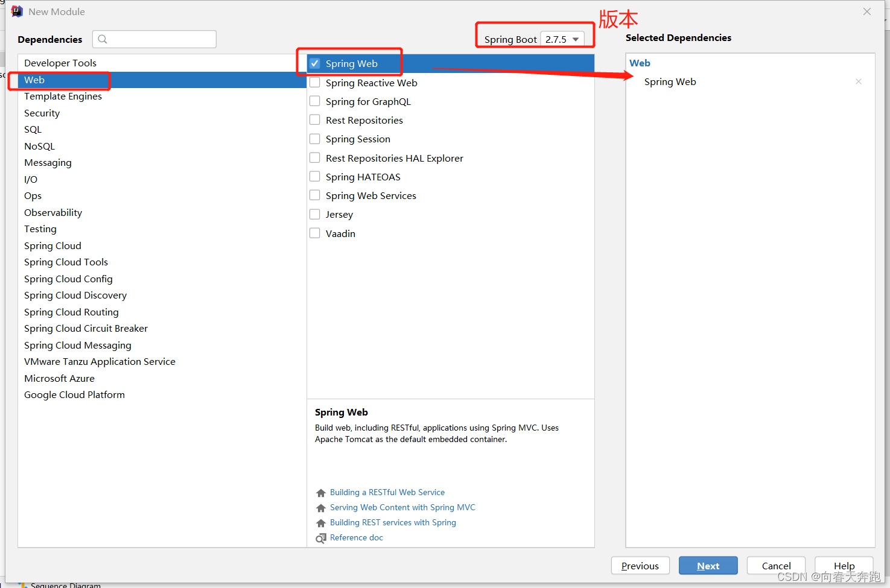Image resolution: width=890 pixels, height=588 pixels.
Task: Tick the Spring HATEOAS checkbox
Action: [x=315, y=177]
